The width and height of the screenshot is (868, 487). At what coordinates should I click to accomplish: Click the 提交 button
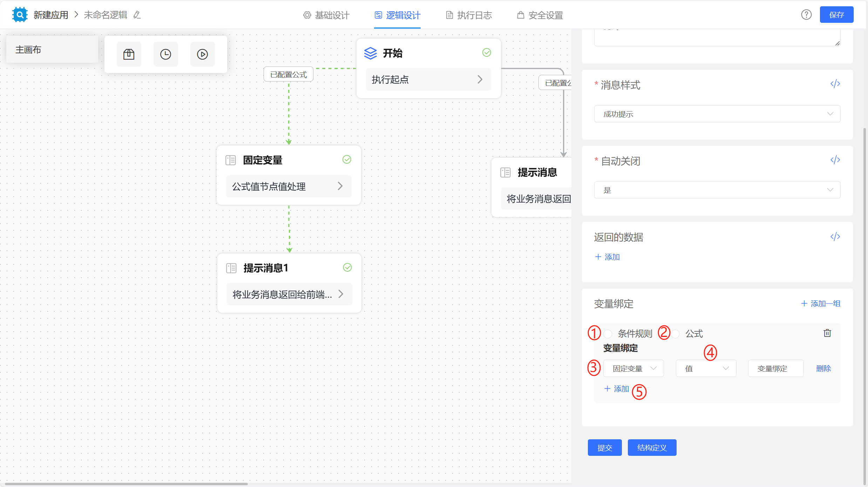[x=604, y=447]
